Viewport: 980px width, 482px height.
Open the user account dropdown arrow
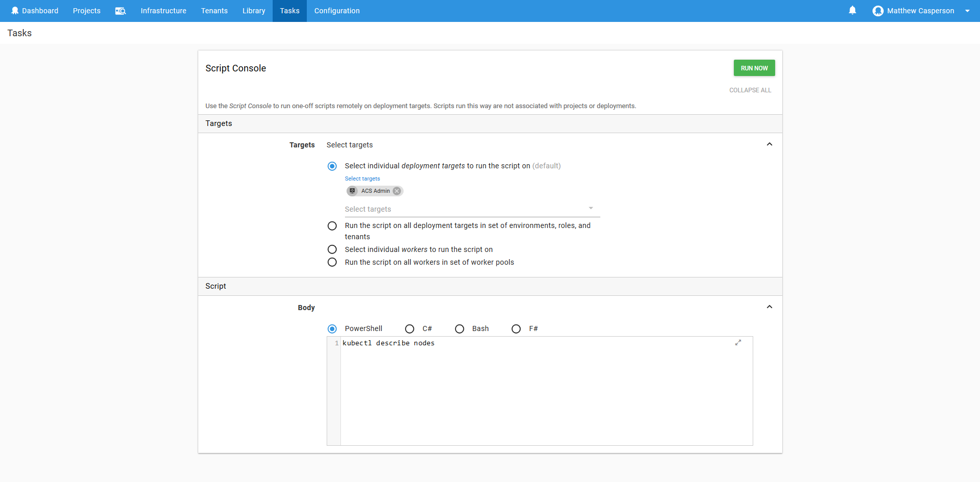[967, 11]
